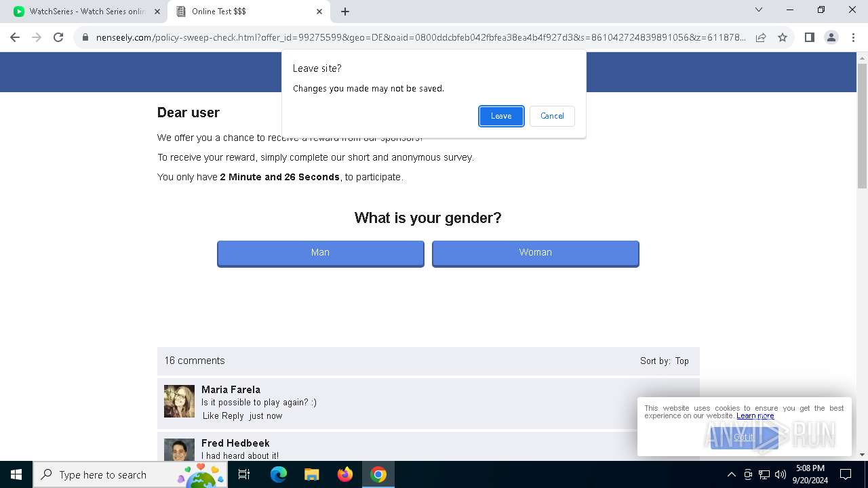Screen dimensions: 868x488
Task: Switch to the Online Test $$$ tab
Action: point(248,12)
